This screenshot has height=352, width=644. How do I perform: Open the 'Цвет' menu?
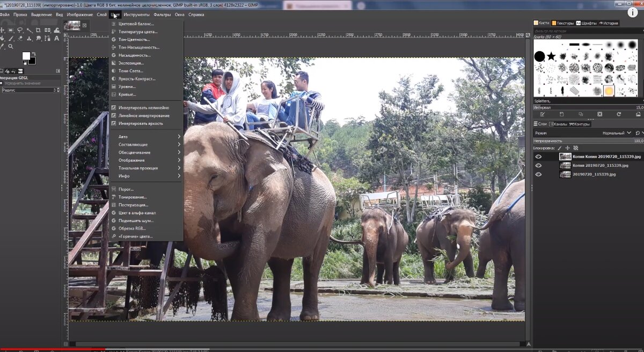(115, 15)
